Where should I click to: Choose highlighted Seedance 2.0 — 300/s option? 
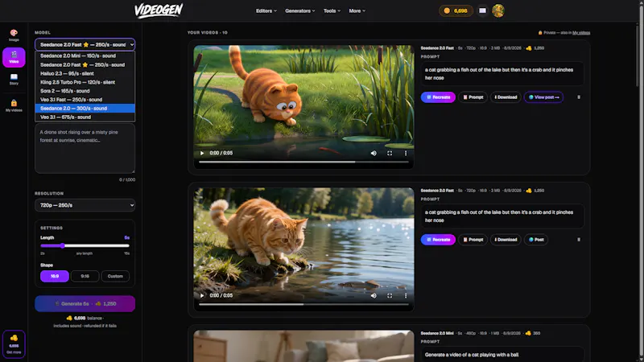click(x=85, y=109)
